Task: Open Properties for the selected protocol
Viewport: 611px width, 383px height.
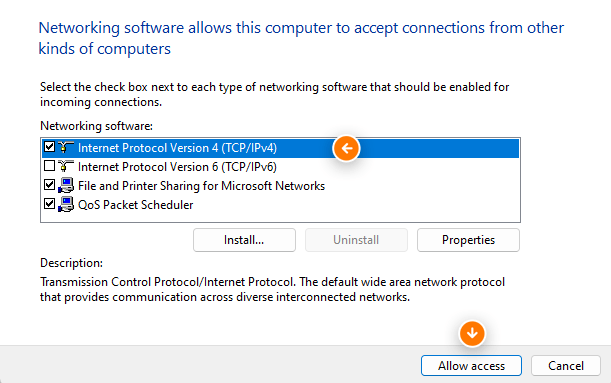Action: 468,240
